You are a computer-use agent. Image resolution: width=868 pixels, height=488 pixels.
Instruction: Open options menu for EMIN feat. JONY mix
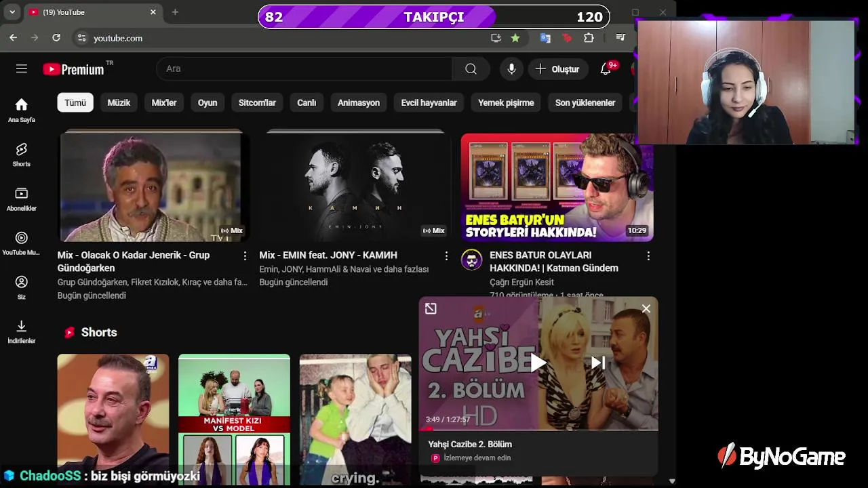[446, 256]
